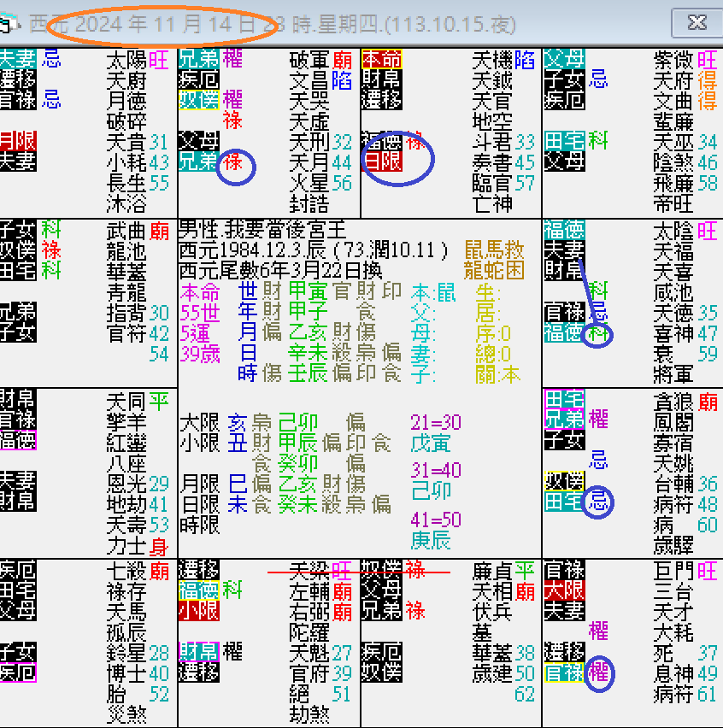This screenshot has height=728, width=723.
Task: Click the circled purple 權 in the 官祿 palace
Action: (600, 674)
